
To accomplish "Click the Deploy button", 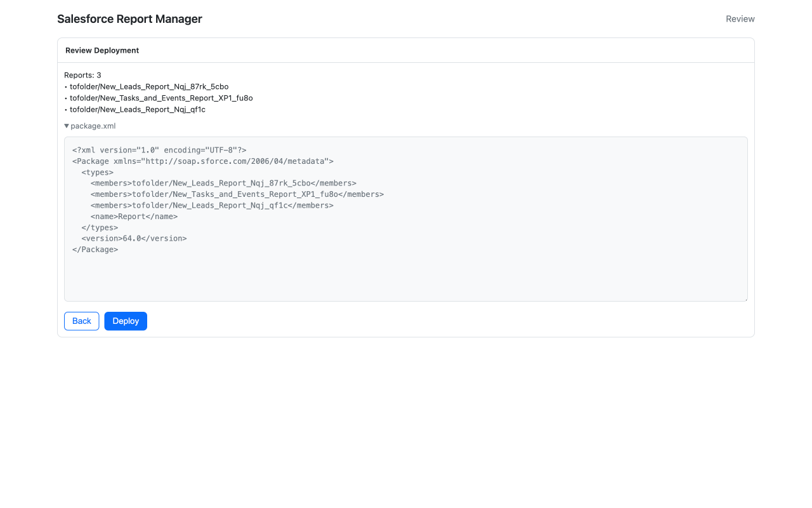I will tap(125, 321).
